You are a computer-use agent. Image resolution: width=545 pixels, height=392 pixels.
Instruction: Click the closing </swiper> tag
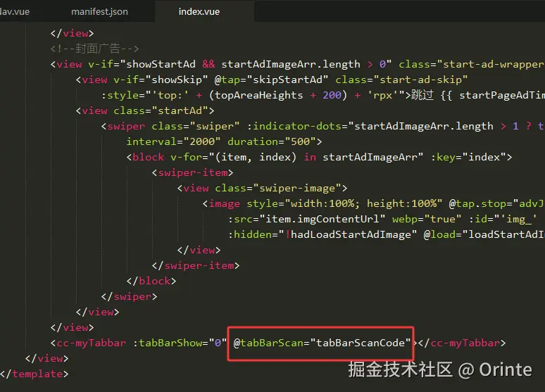point(129,297)
